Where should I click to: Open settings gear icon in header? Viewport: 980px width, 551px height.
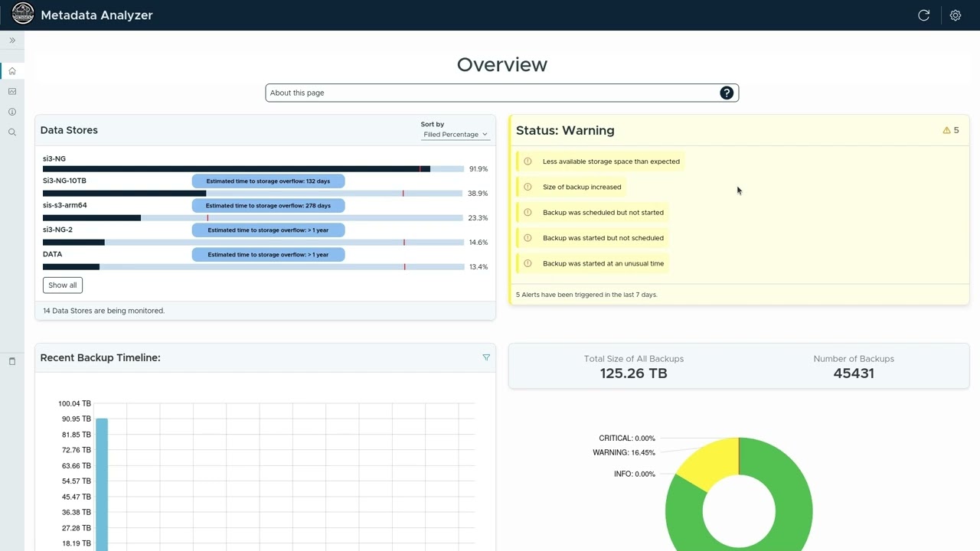[x=955, y=15]
